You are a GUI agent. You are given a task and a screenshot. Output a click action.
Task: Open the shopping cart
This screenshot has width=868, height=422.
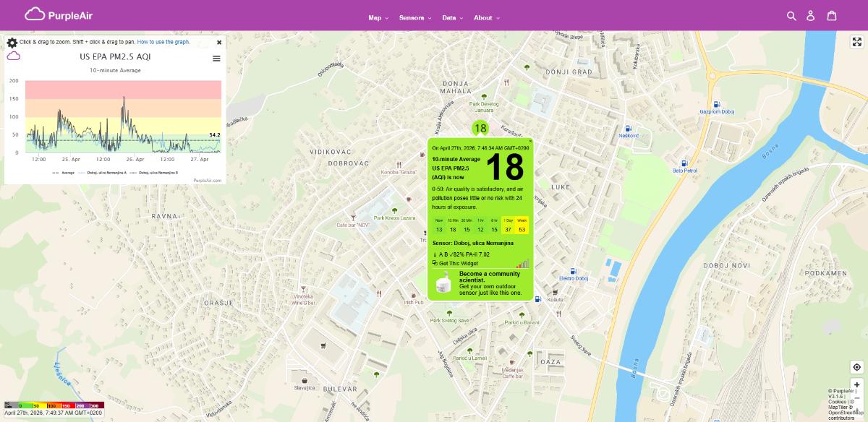(832, 16)
